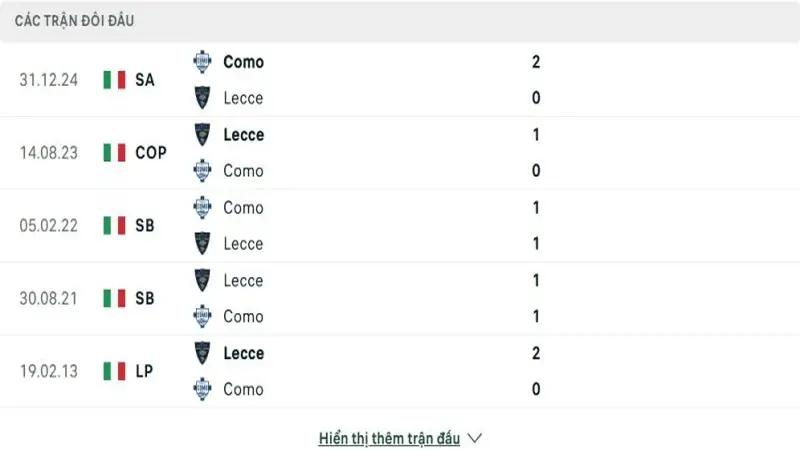Screen dimensions: 800x450
Task: Click the 'CÁC TRẬN ĐỐI ĐẦU' section header
Action: coord(74,21)
